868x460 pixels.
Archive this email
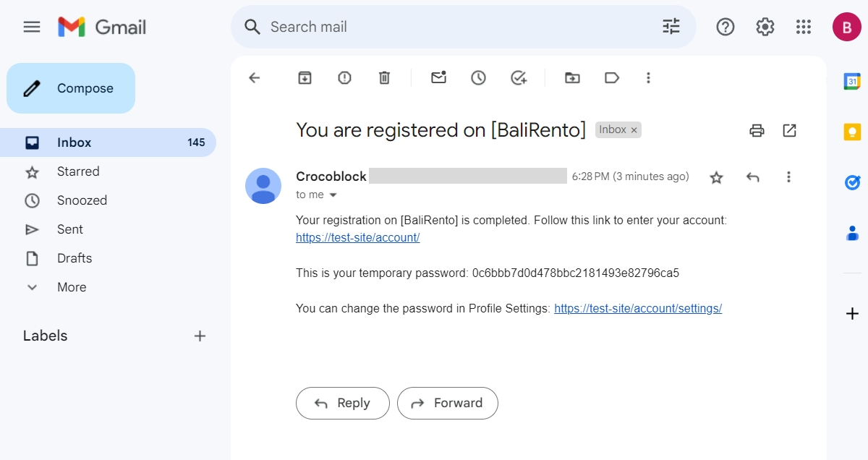click(x=304, y=77)
